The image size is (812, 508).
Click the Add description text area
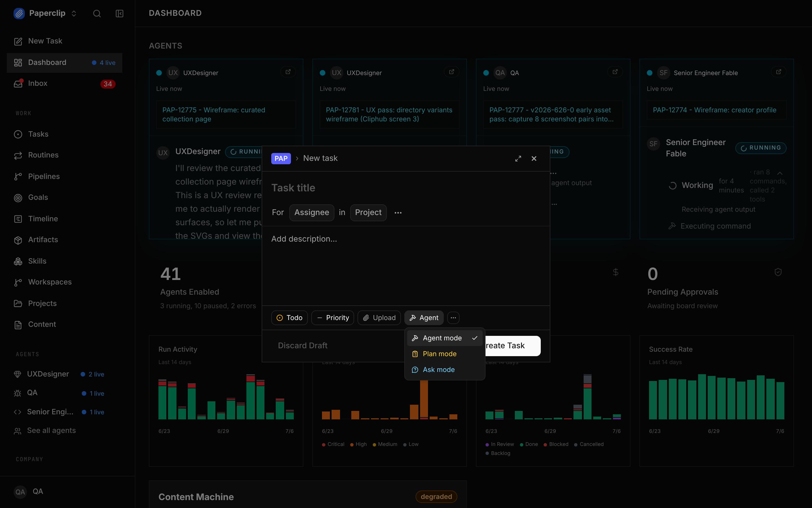[x=405, y=265]
